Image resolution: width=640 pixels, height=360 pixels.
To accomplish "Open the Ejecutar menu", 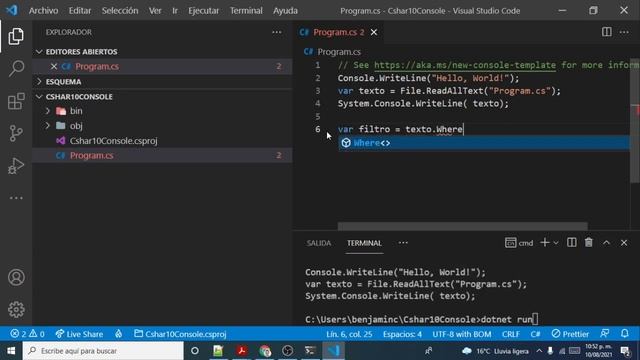I will (203, 11).
